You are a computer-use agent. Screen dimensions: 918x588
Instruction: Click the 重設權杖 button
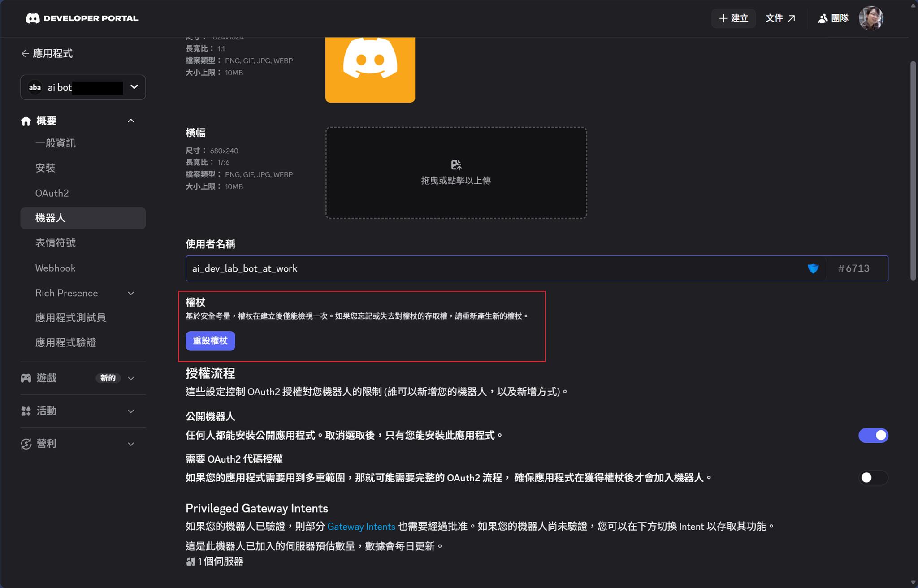tap(210, 341)
